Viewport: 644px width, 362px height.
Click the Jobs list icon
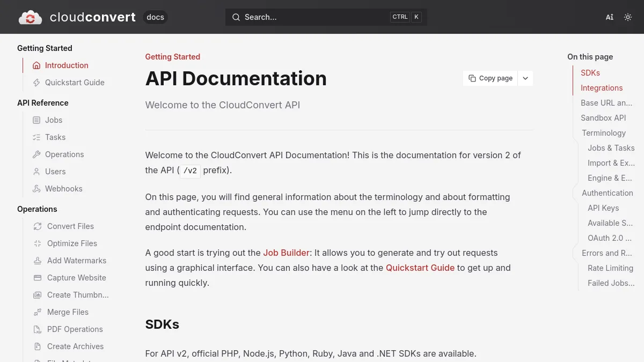coord(36,120)
